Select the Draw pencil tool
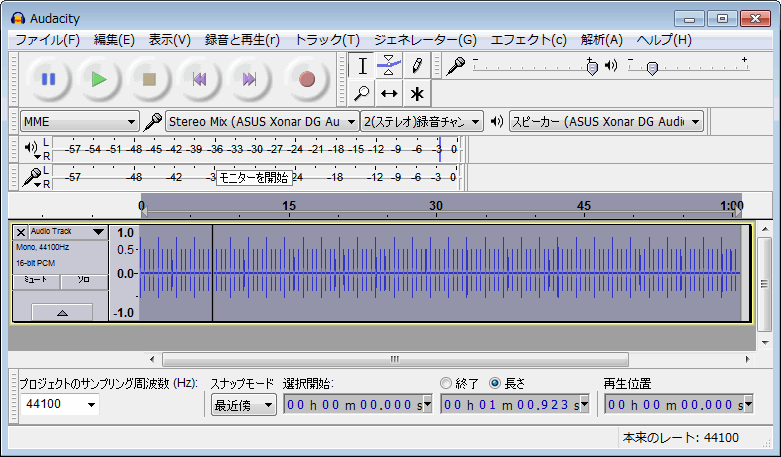 [x=416, y=66]
